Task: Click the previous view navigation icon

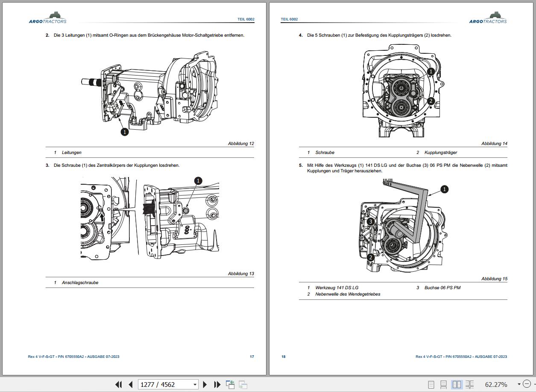Action: pyautogui.click(x=230, y=384)
